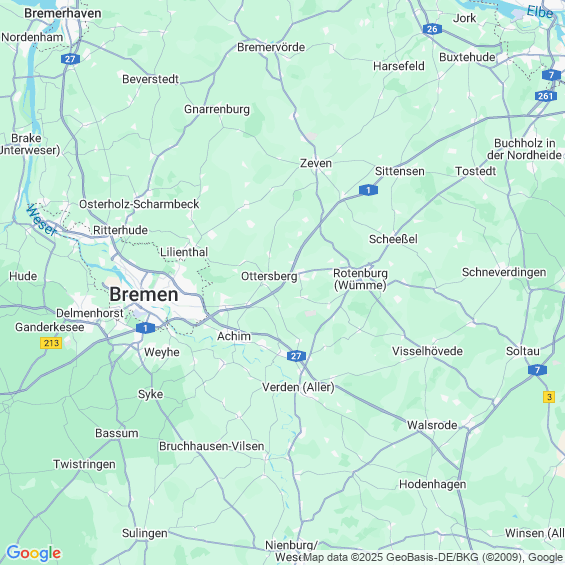Click the yellow B3 road shield
The image size is (565, 565).
click(x=549, y=397)
